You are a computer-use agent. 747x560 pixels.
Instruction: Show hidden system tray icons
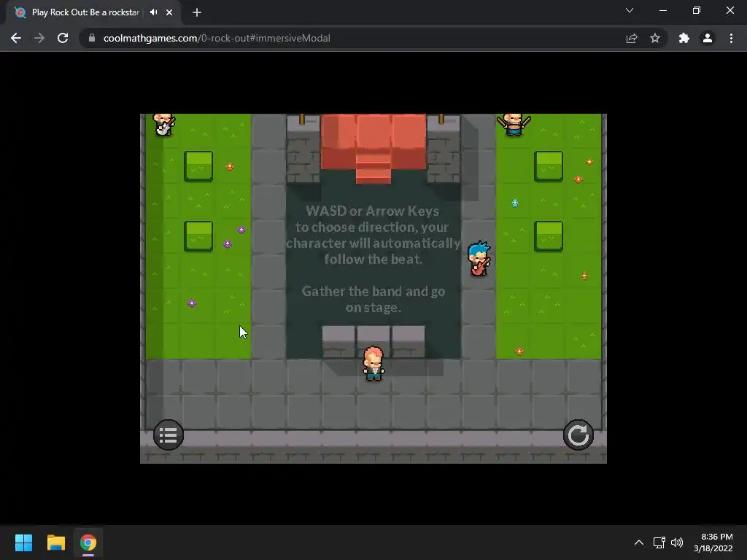point(639,542)
